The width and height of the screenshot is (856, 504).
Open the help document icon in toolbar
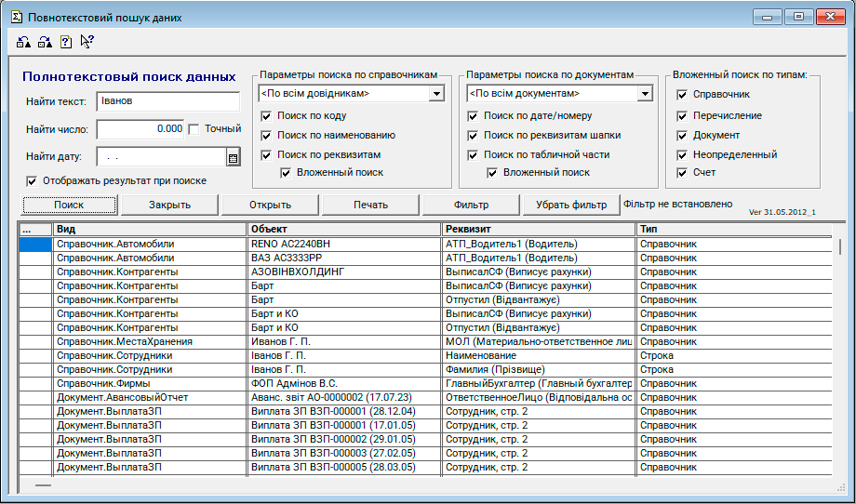click(66, 41)
